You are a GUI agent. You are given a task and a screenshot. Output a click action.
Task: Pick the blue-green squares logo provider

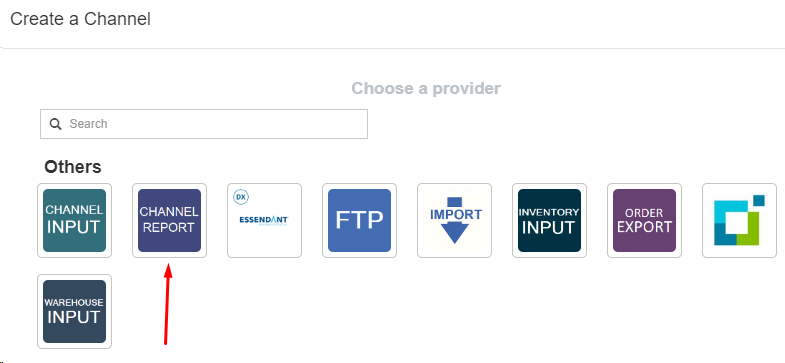click(x=739, y=220)
